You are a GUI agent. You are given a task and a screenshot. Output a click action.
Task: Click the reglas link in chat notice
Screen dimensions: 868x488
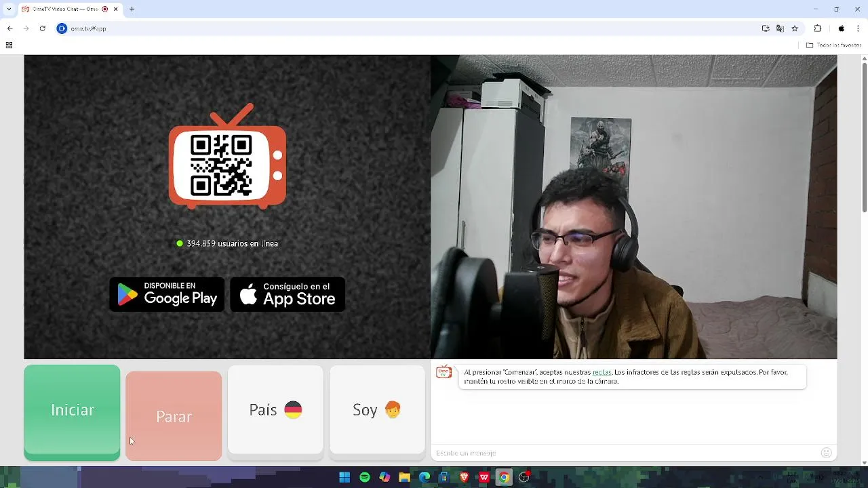[x=601, y=372]
